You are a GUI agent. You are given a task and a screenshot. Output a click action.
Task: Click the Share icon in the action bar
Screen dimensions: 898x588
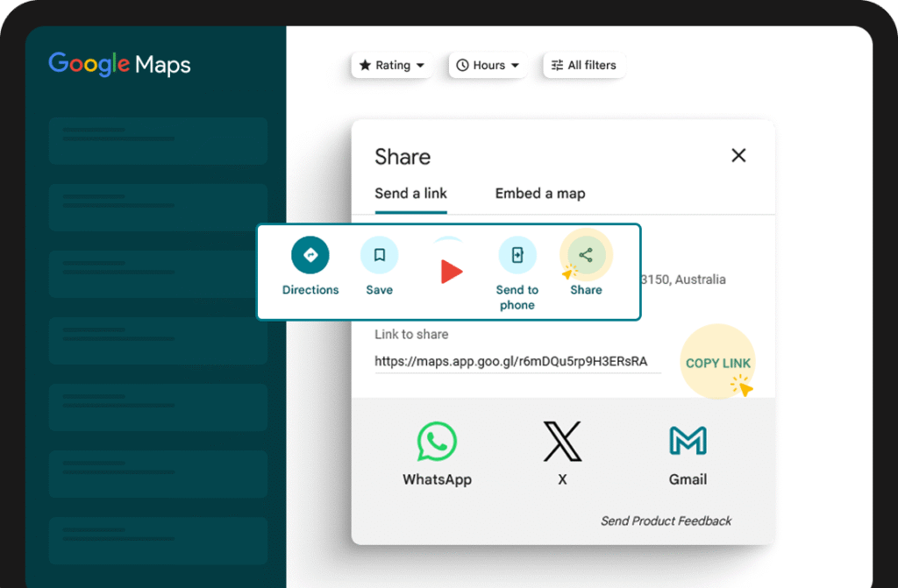tap(586, 256)
